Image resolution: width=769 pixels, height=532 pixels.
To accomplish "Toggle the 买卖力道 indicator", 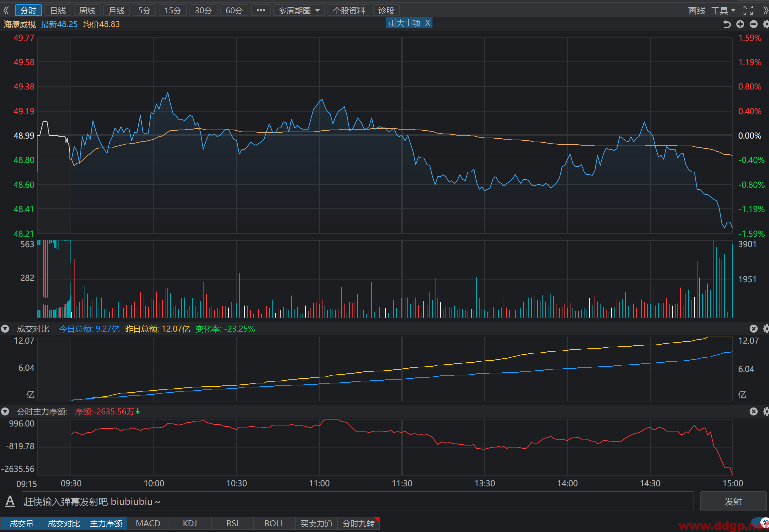I will (316, 523).
